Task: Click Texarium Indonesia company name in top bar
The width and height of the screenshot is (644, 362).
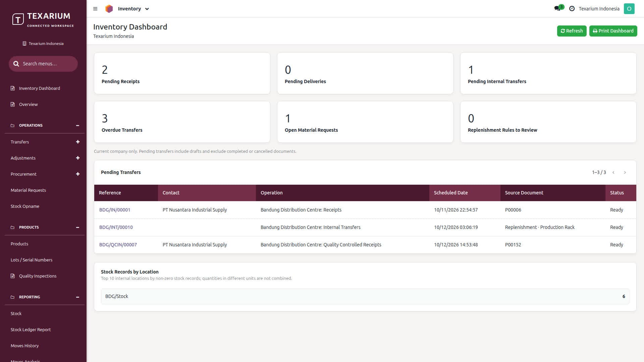Action: (x=599, y=9)
